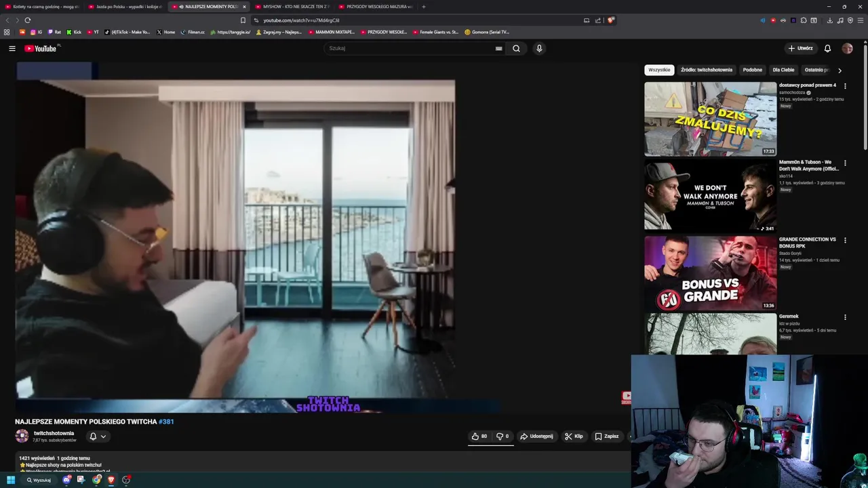
Task: Open the Geremek video title
Action: [789, 317]
